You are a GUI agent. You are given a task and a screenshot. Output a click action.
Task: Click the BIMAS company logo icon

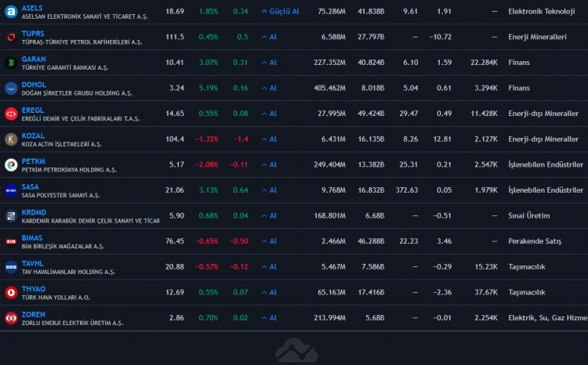tap(11, 241)
